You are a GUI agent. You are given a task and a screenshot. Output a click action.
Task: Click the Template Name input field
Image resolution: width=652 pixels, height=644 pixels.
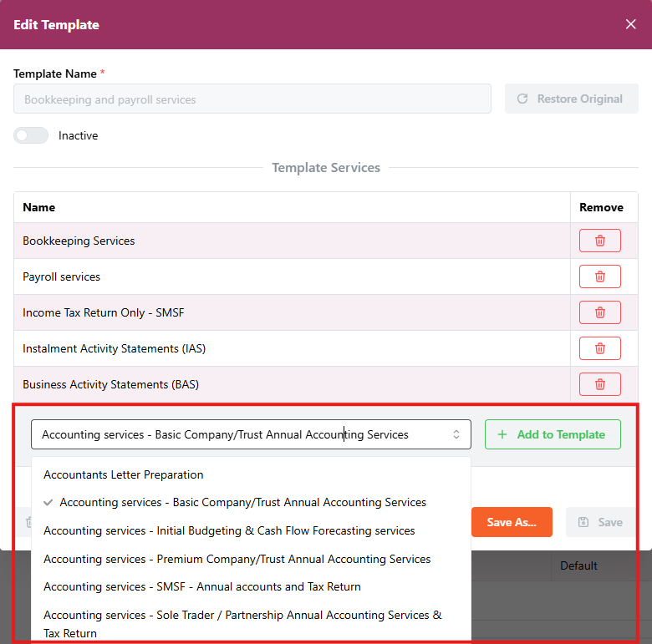[x=252, y=99]
